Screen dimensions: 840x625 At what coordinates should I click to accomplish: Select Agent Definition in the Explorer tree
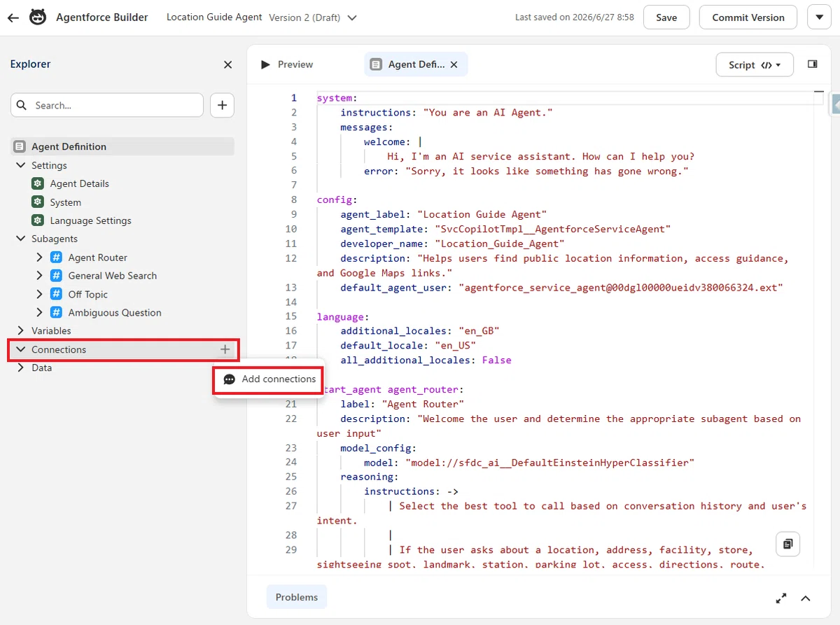click(x=122, y=146)
